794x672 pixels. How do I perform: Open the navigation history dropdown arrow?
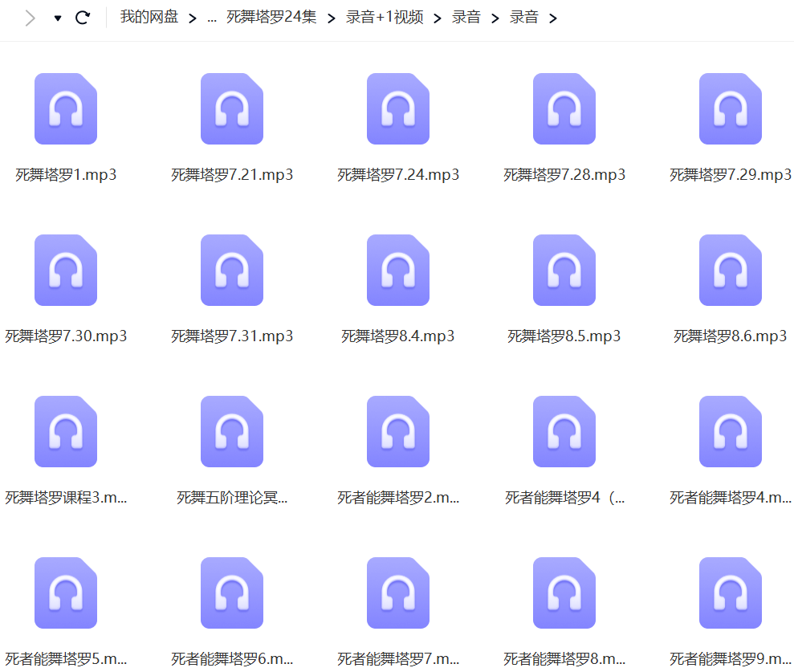click(58, 18)
